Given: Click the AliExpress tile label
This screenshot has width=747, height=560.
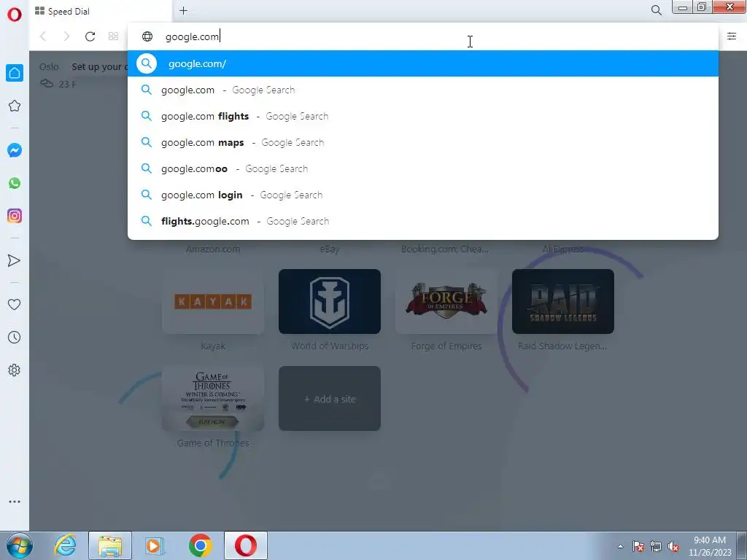Looking at the screenshot, I should [x=563, y=249].
